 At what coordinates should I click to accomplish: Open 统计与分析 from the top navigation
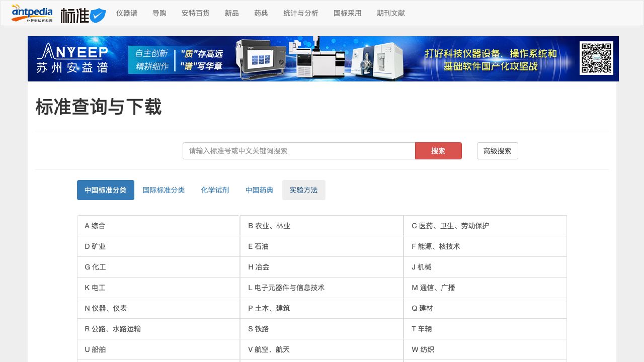click(301, 13)
